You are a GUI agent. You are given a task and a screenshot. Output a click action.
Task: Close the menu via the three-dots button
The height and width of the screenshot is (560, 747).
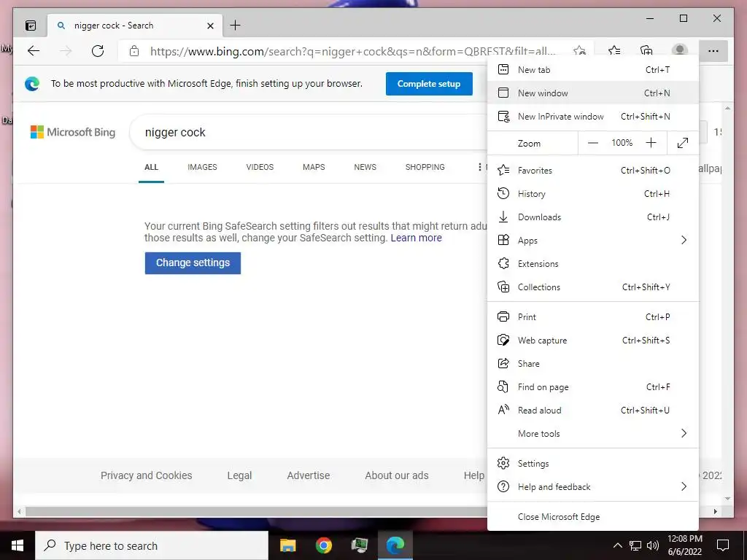coord(713,51)
